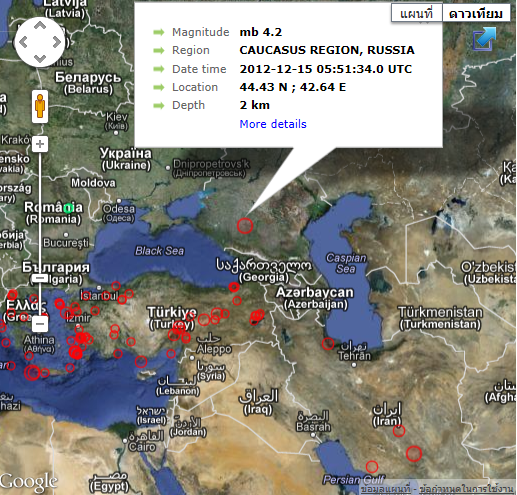Select the Caucasus earthquake circle marker
This screenshot has height=495, width=517.
245,226
